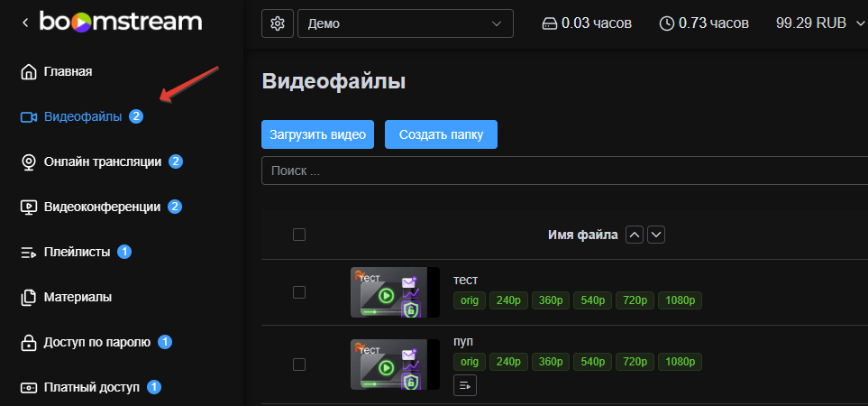This screenshot has height=406, width=868.
Task: Click 240p quality tag of пуп
Action: [508, 363]
